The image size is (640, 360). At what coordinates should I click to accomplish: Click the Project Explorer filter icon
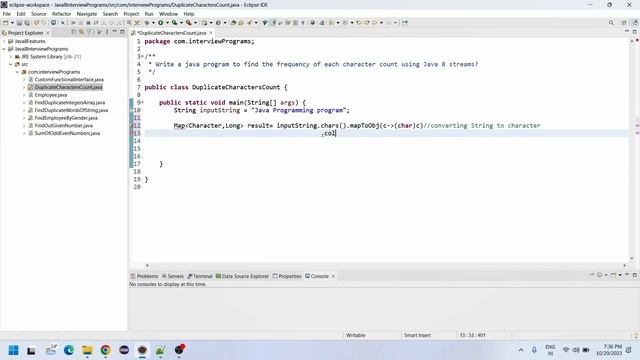coord(89,32)
